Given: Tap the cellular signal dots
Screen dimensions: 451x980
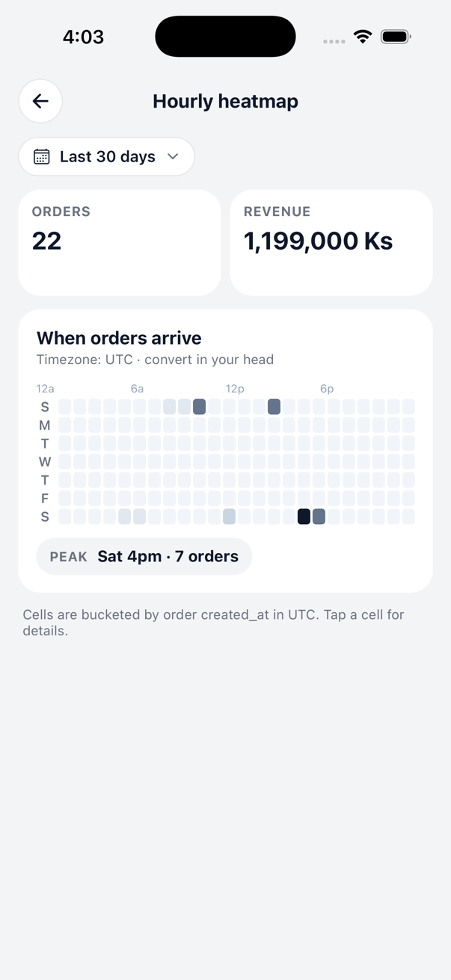Looking at the screenshot, I should 334,41.
